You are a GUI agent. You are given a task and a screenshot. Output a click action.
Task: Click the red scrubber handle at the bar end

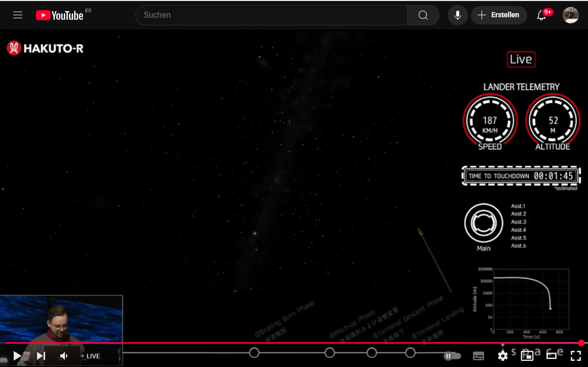coord(581,343)
